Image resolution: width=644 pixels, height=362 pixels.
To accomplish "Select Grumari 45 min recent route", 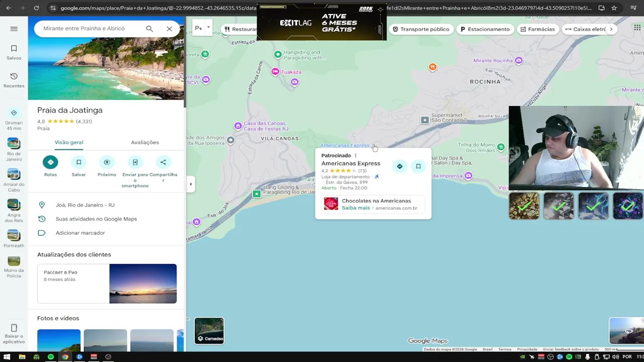I will [x=14, y=119].
